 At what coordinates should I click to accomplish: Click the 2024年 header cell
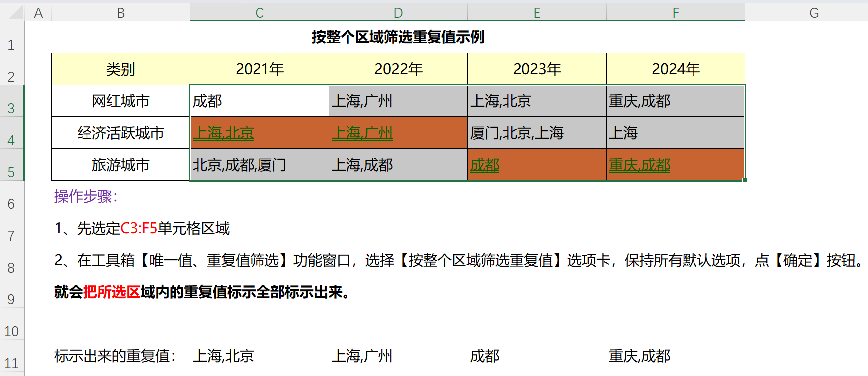pos(675,69)
